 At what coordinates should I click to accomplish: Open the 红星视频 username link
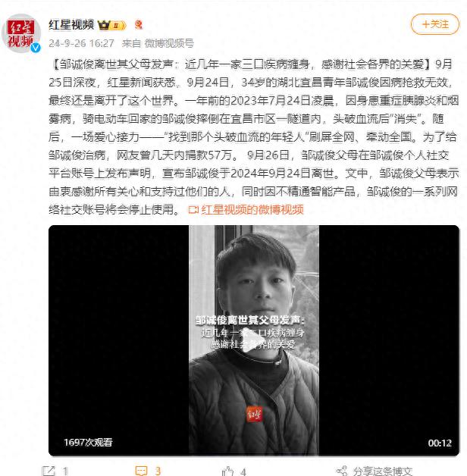pos(71,24)
